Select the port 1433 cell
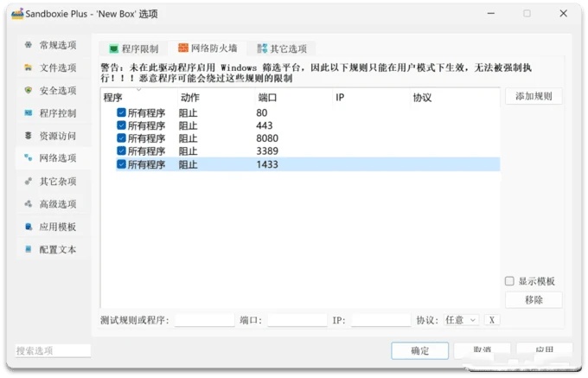Image resolution: width=588 pixels, height=378 pixels. pyautogui.click(x=267, y=163)
